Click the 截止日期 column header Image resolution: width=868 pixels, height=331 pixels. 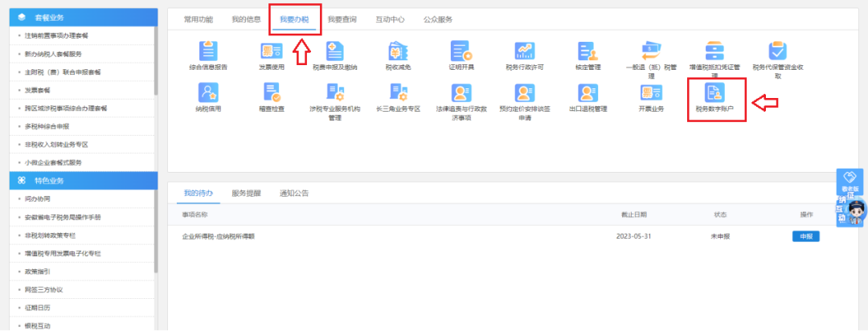(634, 215)
